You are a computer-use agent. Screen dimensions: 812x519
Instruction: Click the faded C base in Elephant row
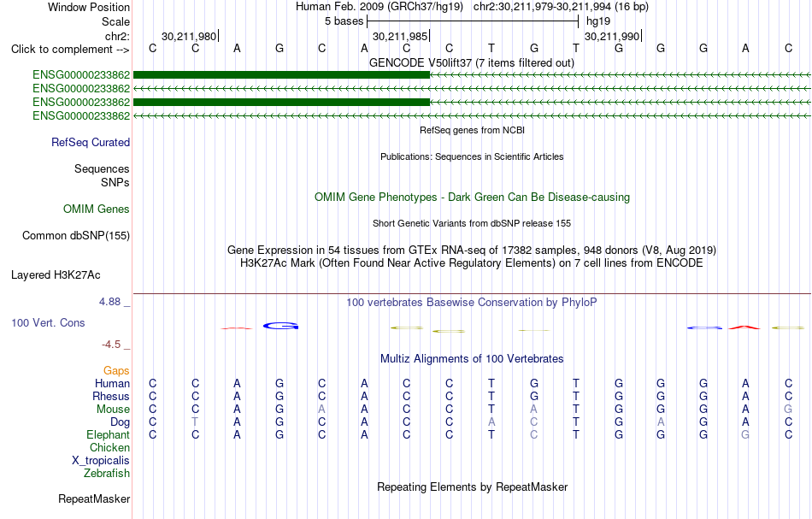(x=534, y=435)
